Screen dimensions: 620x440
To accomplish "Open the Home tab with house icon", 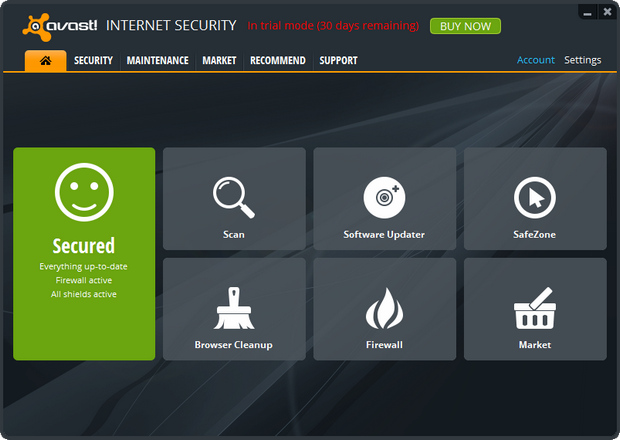I will click(x=45, y=60).
